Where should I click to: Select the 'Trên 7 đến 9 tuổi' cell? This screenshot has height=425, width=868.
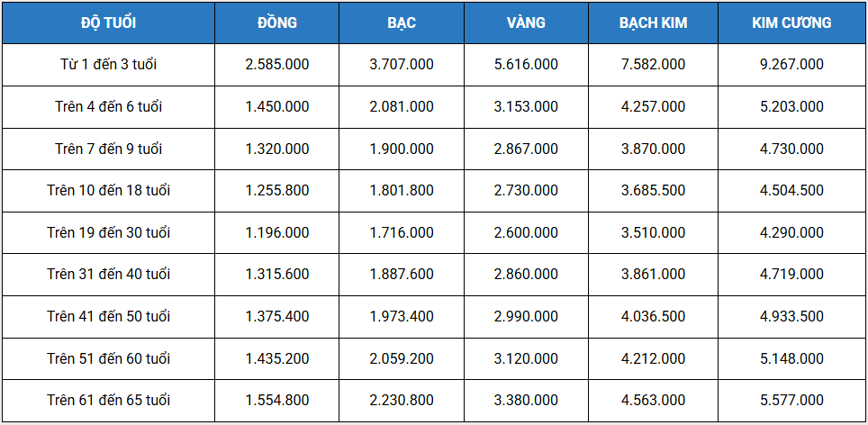click(108, 149)
